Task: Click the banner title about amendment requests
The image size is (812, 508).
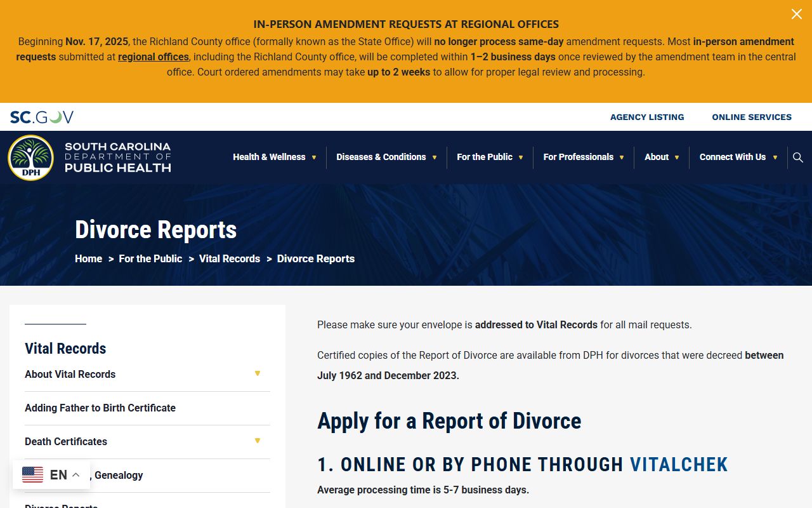Action: point(406,24)
